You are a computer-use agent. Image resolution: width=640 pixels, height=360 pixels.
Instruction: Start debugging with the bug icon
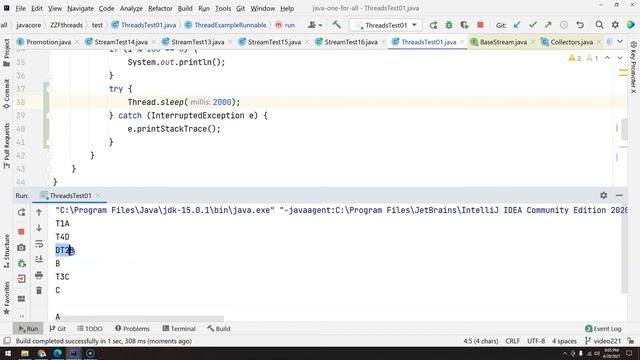coord(449,25)
